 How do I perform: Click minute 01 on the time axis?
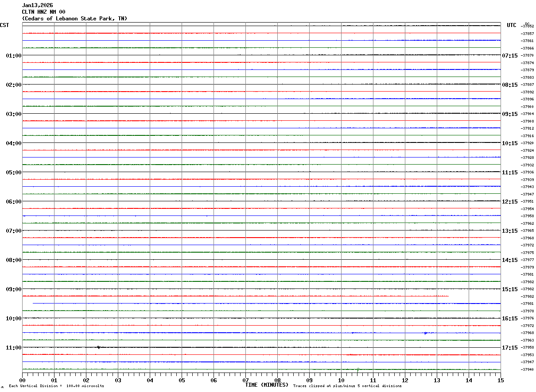click(54, 380)
